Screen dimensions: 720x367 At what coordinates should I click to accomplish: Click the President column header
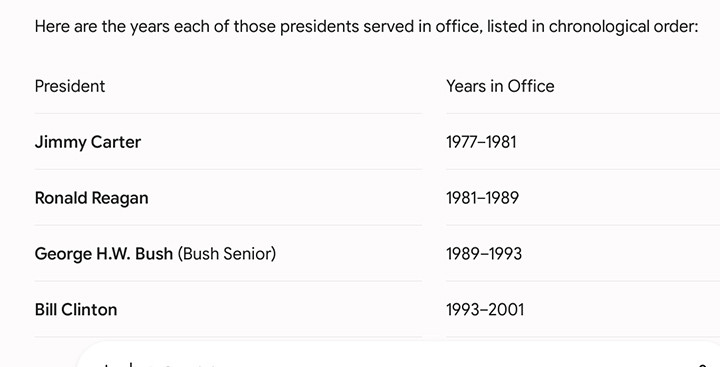pyautogui.click(x=70, y=86)
